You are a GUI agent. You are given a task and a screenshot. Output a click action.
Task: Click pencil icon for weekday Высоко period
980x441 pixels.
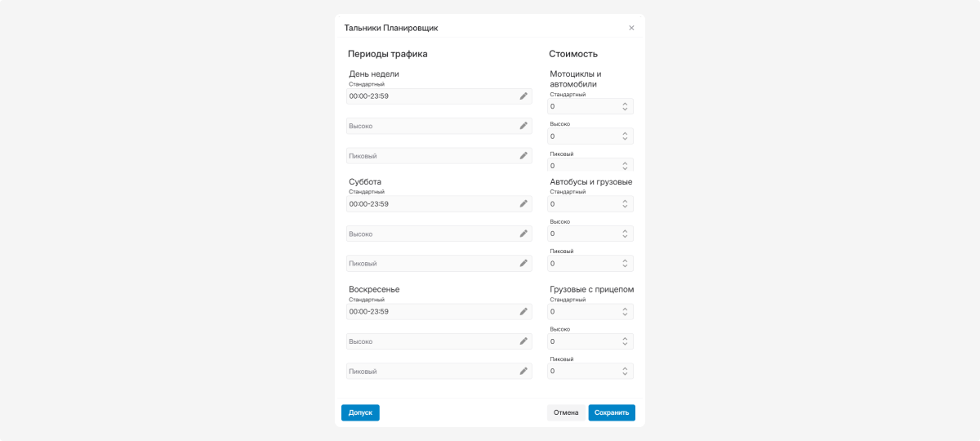pos(523,126)
